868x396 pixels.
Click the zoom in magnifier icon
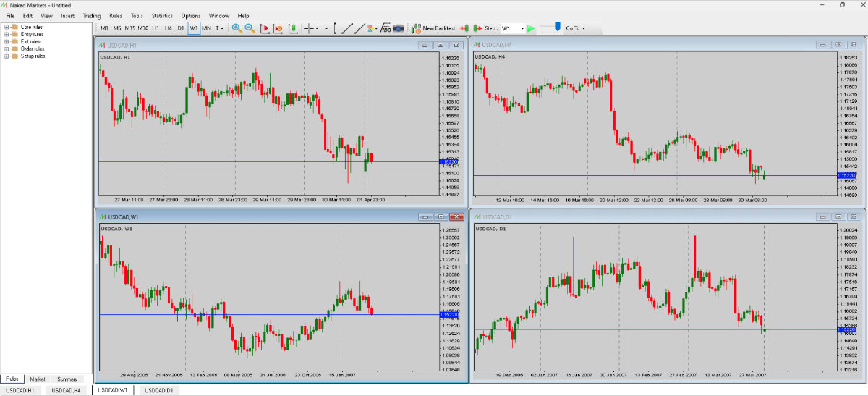pyautogui.click(x=237, y=28)
